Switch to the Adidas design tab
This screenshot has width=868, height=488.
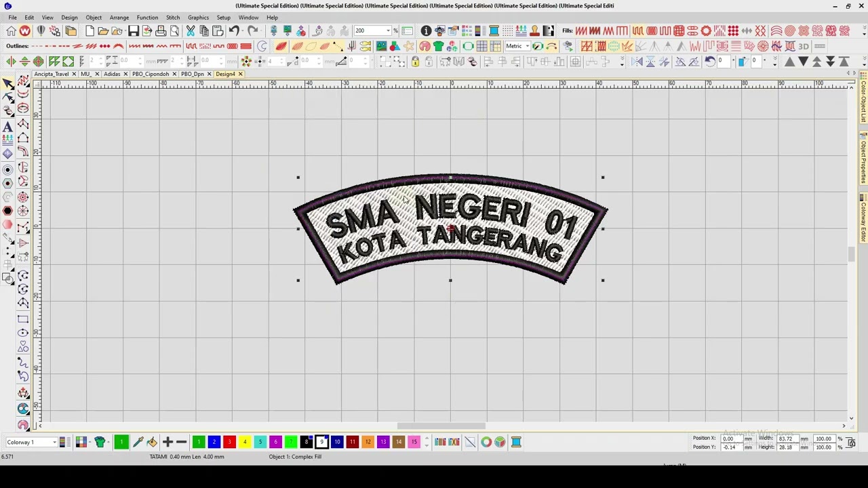coord(112,74)
